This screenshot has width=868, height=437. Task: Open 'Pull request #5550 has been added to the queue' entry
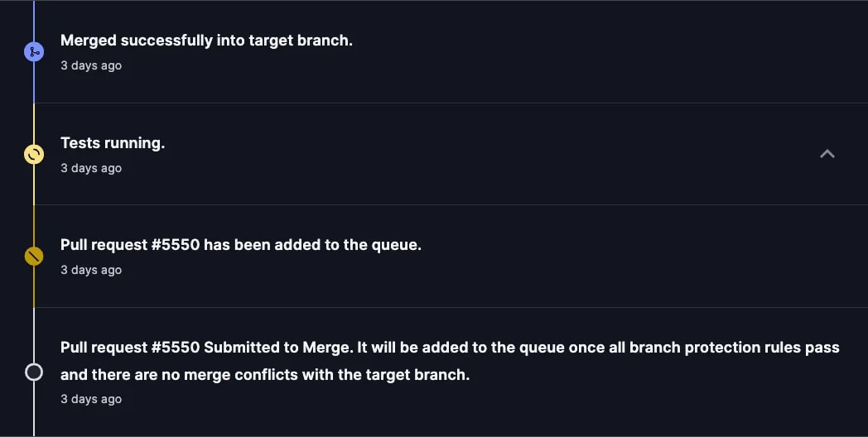pyautogui.click(x=241, y=244)
